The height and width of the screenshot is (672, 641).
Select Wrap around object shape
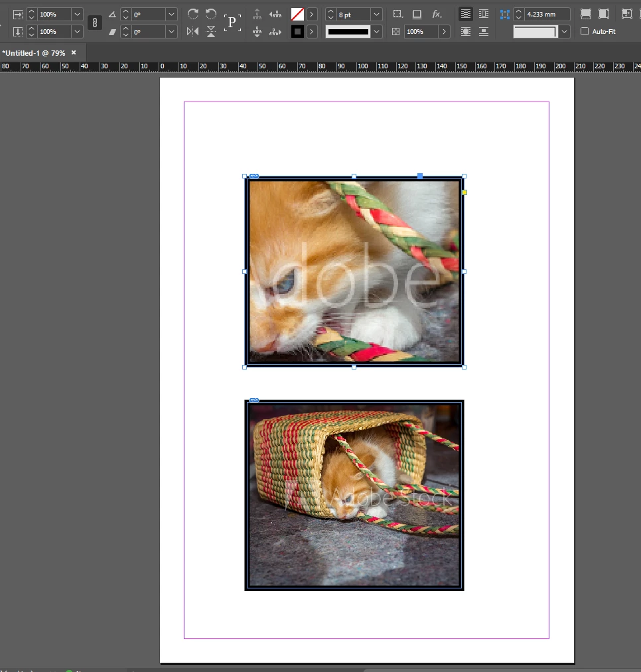pos(466,32)
